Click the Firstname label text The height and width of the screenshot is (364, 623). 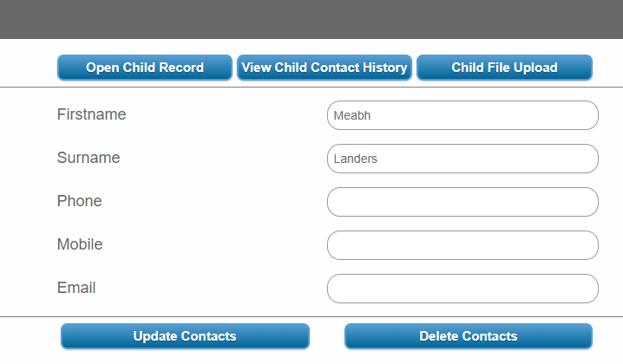point(91,114)
